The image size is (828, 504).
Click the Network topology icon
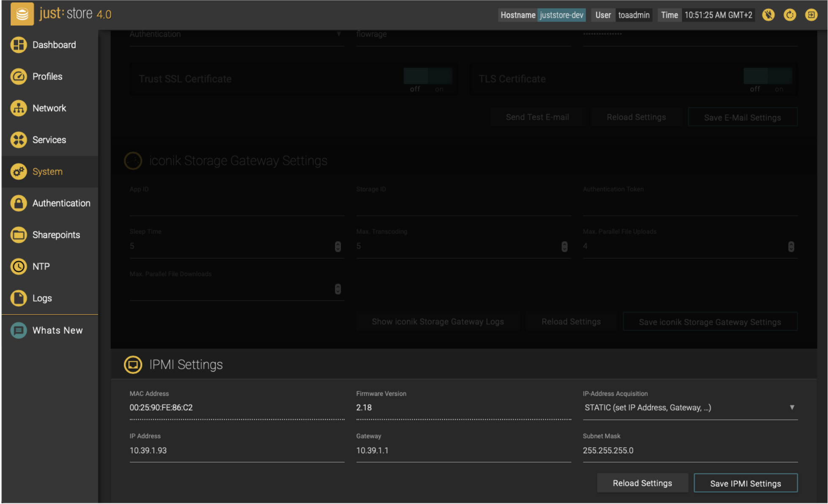click(x=19, y=108)
